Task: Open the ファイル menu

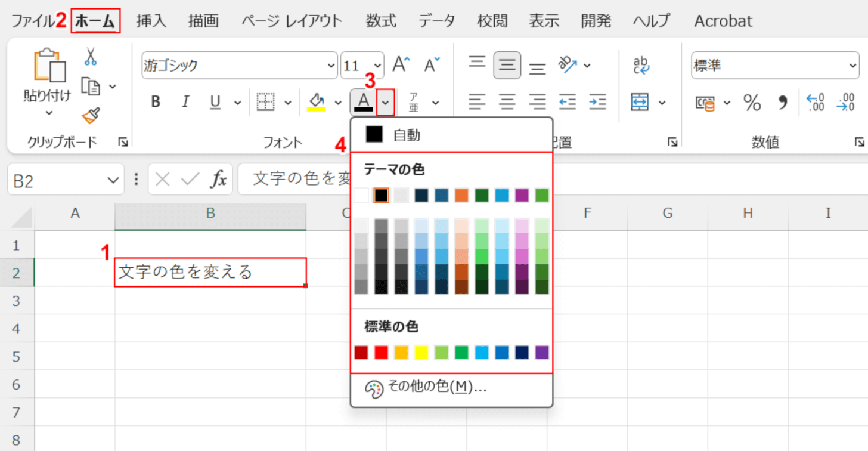Action: click(32, 21)
